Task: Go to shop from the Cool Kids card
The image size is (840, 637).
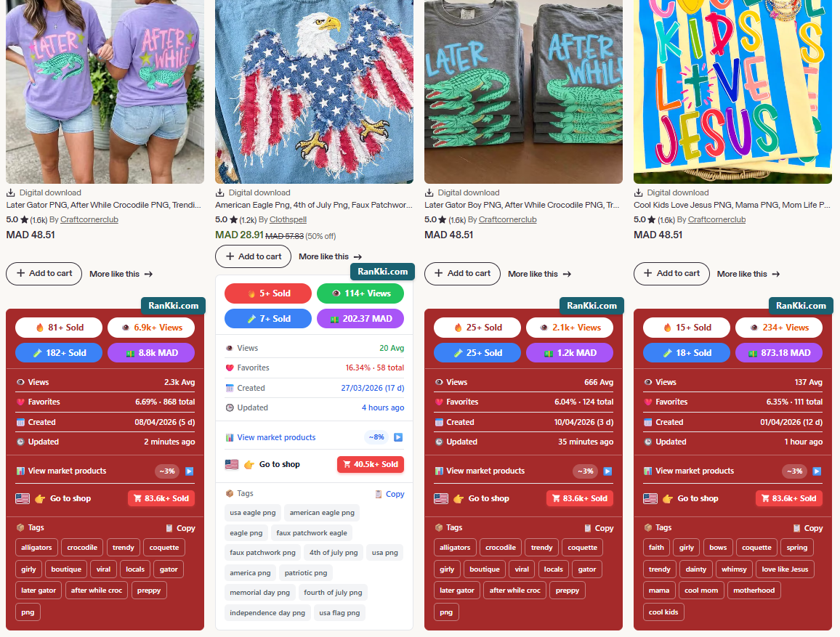Action: pos(698,498)
